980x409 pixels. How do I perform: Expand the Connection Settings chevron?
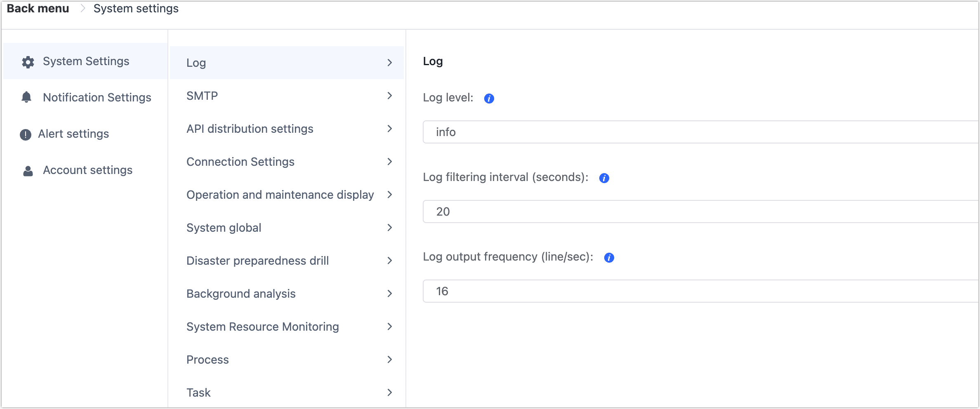point(389,162)
